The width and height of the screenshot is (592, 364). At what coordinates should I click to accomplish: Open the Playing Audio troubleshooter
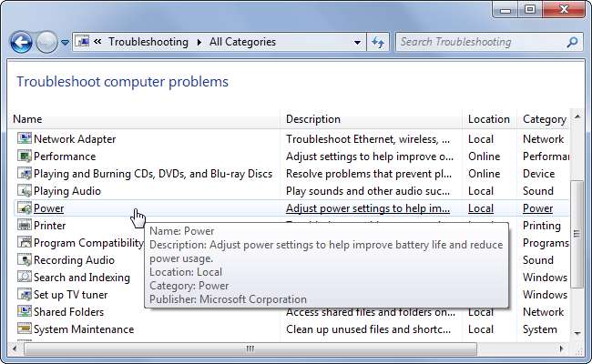67,191
